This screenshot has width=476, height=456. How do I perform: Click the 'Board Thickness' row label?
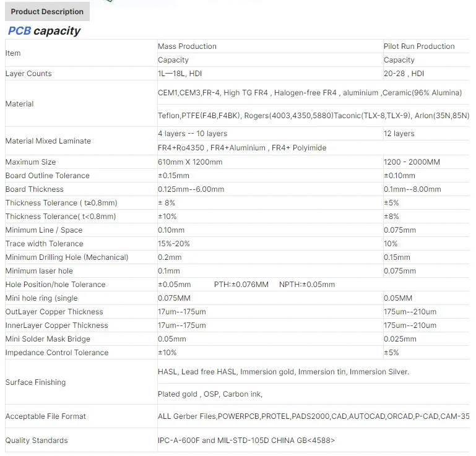pyautogui.click(x=35, y=189)
